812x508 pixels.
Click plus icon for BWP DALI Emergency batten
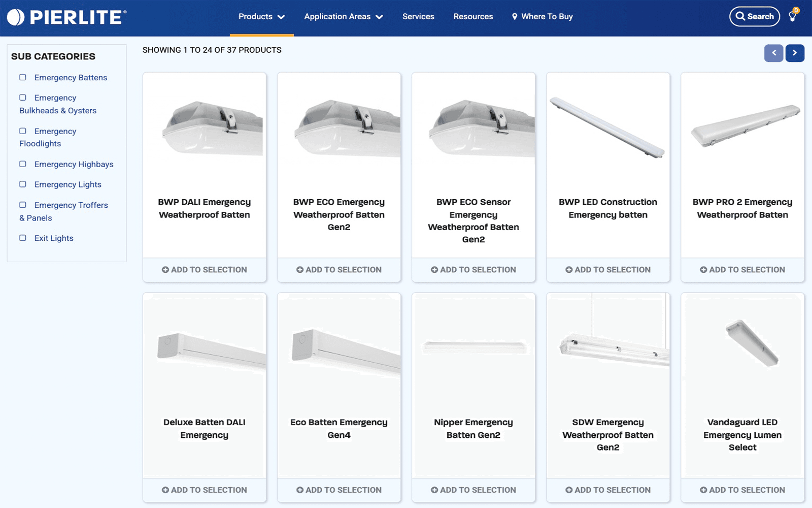coord(165,270)
